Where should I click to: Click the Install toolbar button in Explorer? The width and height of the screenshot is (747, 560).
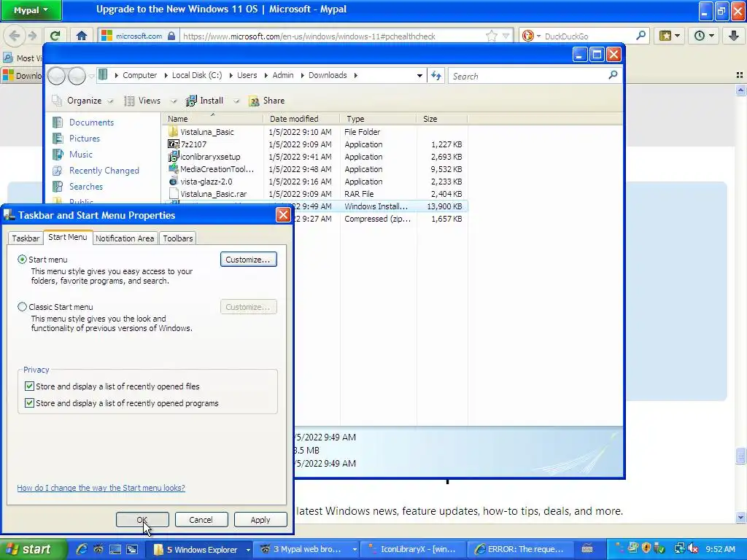click(x=205, y=101)
